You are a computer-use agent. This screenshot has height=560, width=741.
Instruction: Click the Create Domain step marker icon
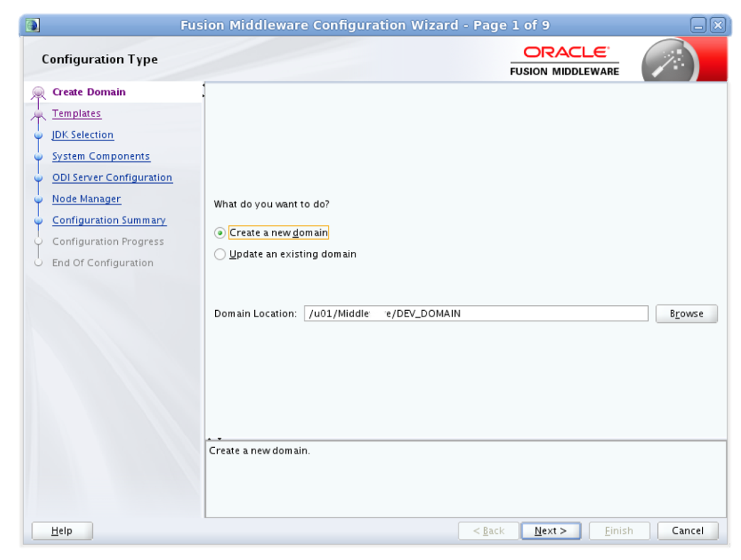click(x=38, y=93)
